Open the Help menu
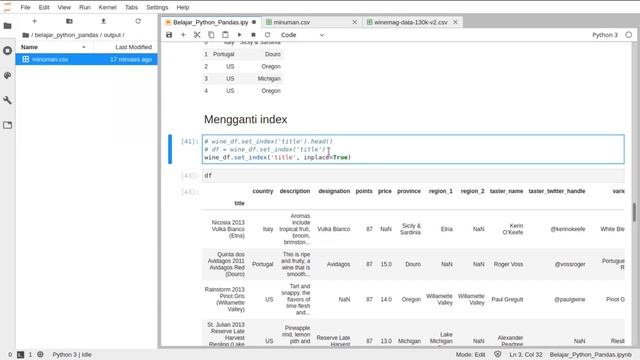Viewport: 640px width, 360px height. coord(183,7)
